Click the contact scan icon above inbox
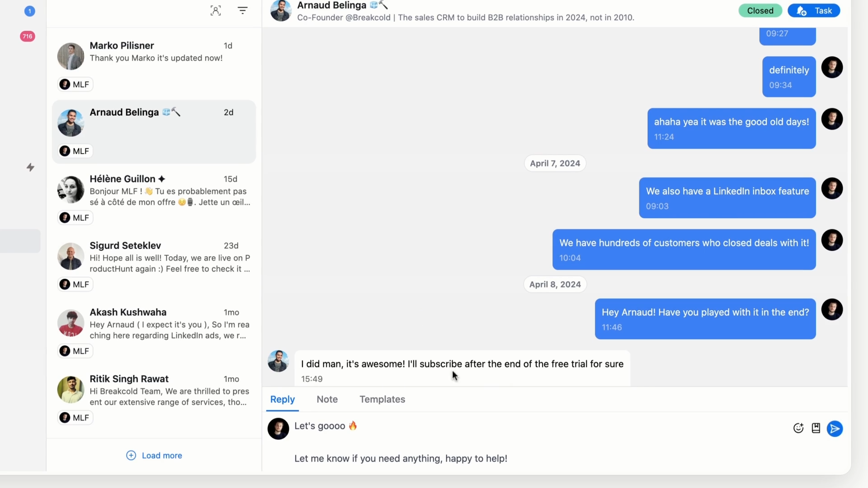The width and height of the screenshot is (868, 488). [216, 10]
